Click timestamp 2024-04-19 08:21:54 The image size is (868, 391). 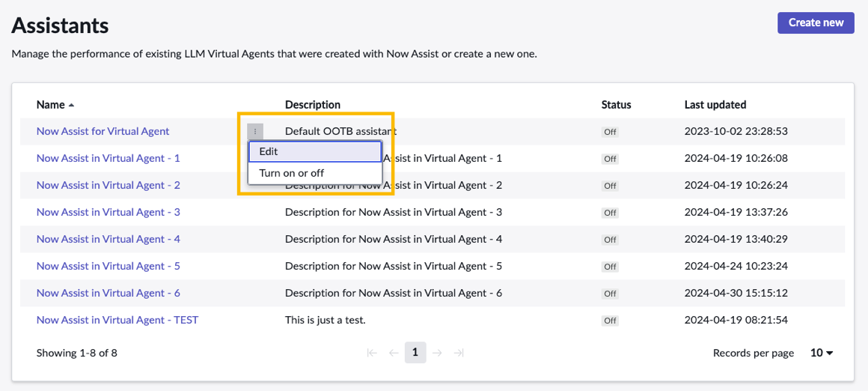736,320
